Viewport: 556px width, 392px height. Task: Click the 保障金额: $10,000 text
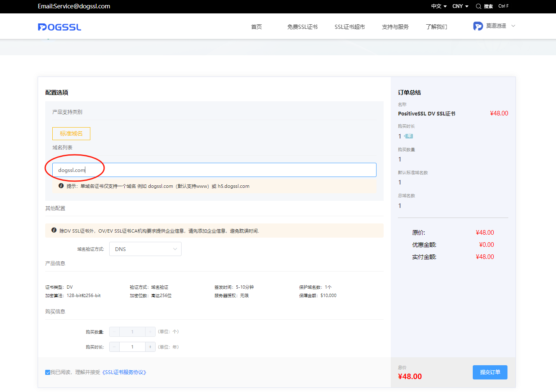tap(318, 295)
